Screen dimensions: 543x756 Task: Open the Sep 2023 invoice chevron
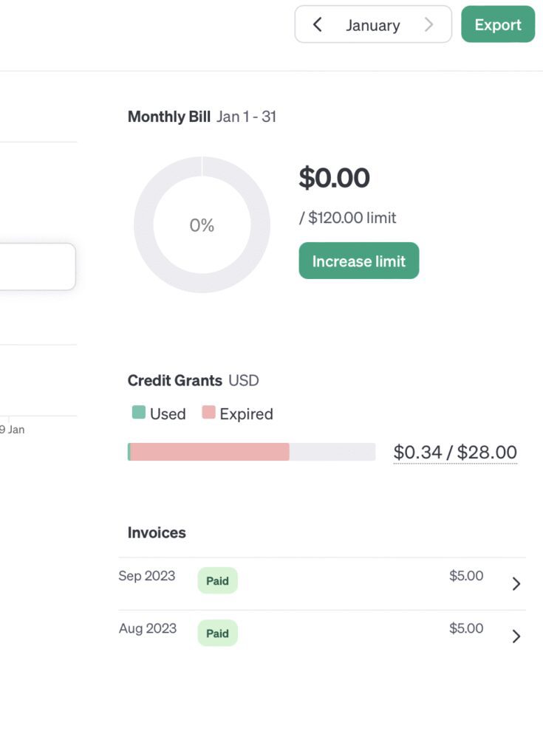(x=516, y=584)
